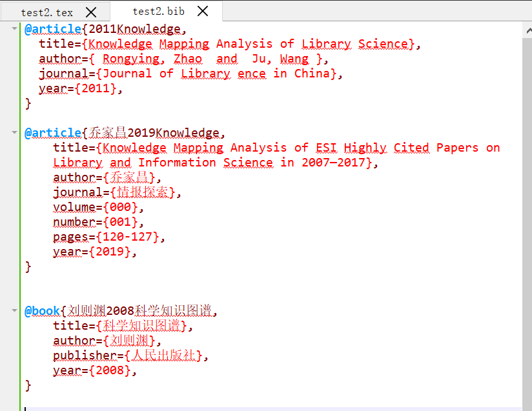Select the test2.bib tab
532x411 pixels.
(x=158, y=11)
